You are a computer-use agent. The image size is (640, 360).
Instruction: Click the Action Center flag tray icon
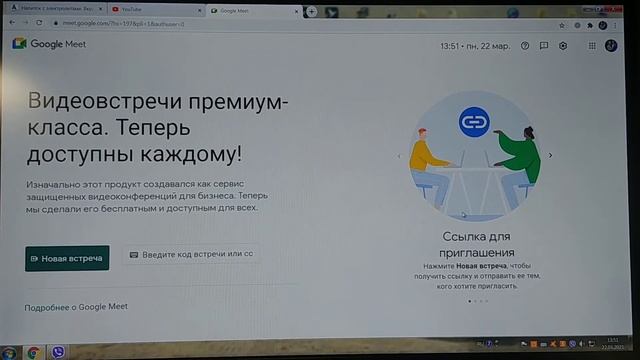524,344
